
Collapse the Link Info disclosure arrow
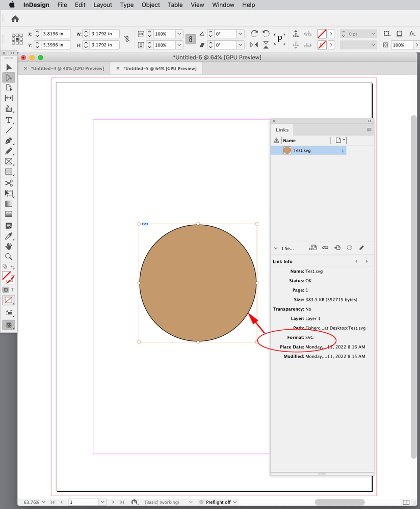click(276, 248)
